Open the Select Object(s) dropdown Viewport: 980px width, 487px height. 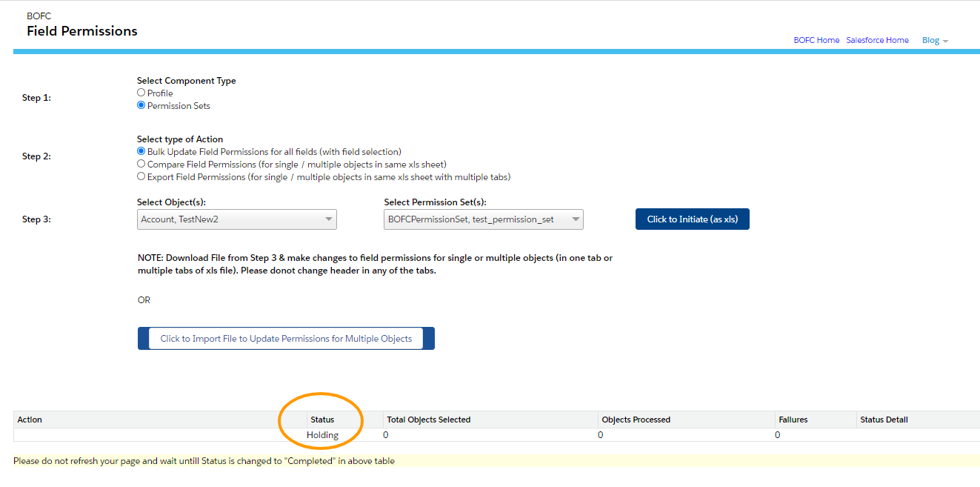click(237, 219)
